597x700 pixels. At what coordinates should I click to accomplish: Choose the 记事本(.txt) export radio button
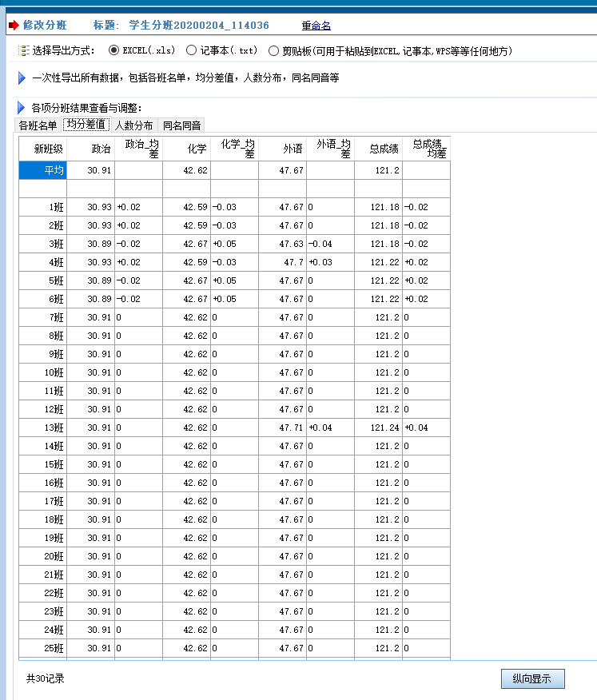point(191,50)
